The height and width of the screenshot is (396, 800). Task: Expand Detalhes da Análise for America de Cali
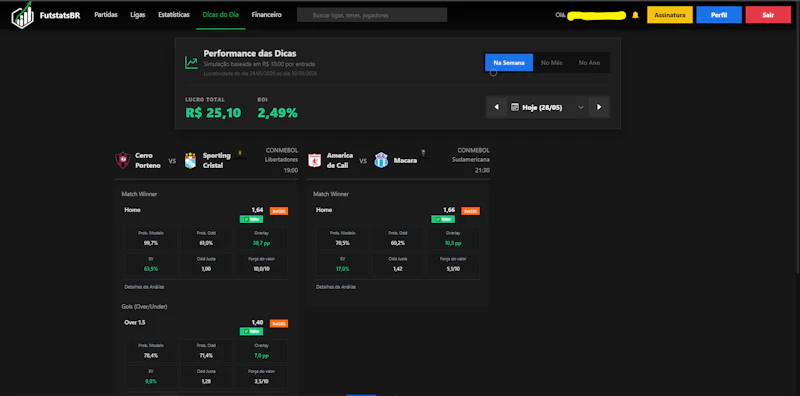coord(336,287)
